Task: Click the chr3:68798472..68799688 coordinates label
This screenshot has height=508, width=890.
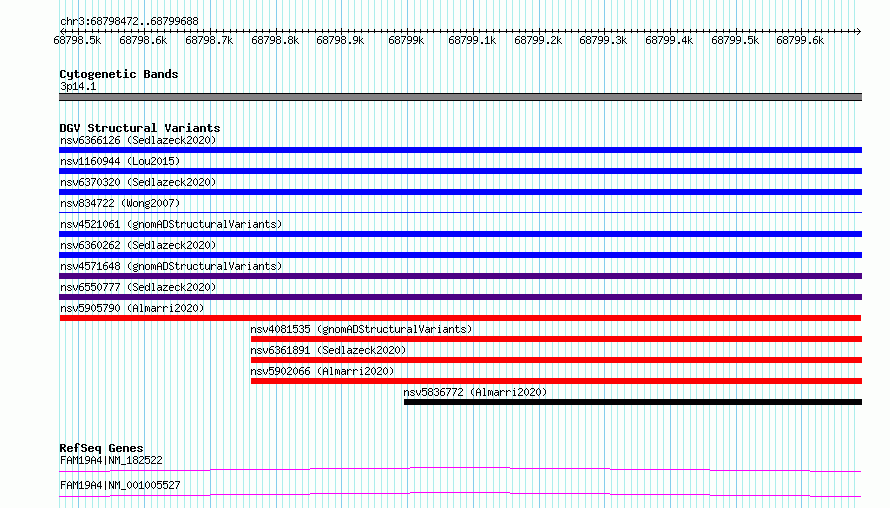Action: [x=129, y=22]
